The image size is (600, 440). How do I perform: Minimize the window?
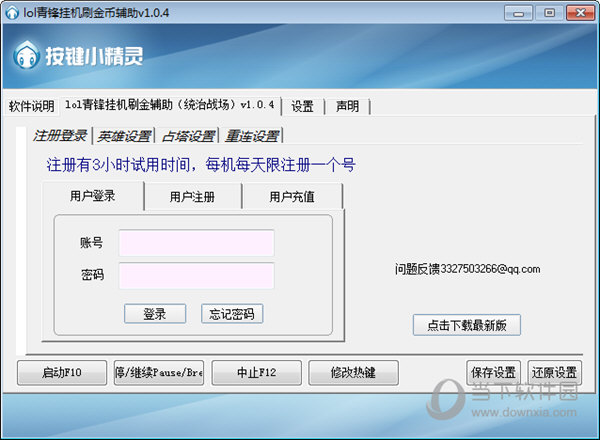click(x=518, y=13)
